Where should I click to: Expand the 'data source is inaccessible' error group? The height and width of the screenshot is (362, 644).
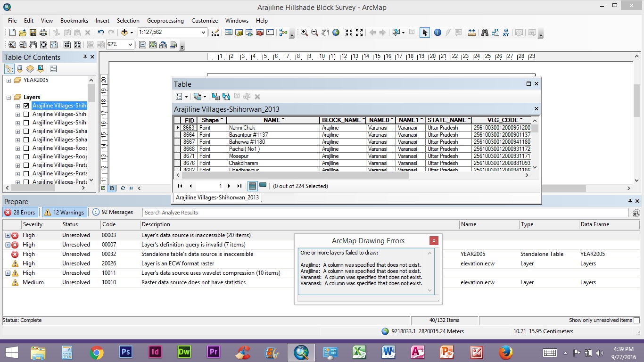[8, 235]
